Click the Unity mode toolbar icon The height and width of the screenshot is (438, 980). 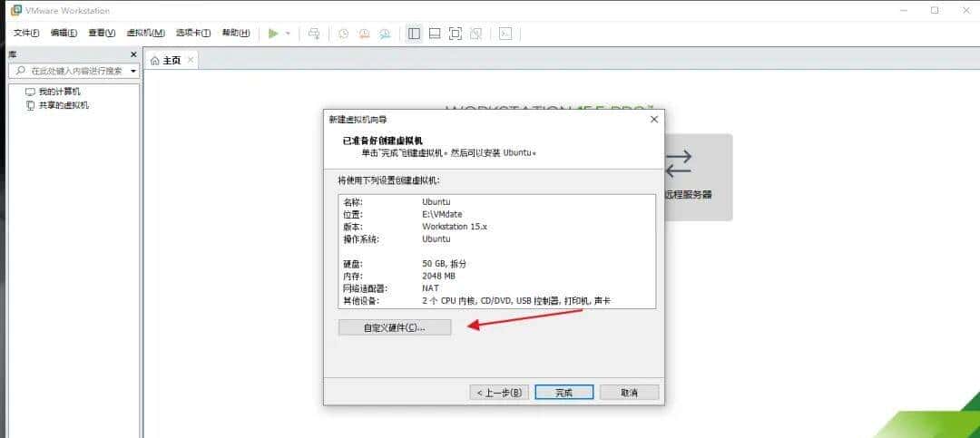tap(476, 34)
